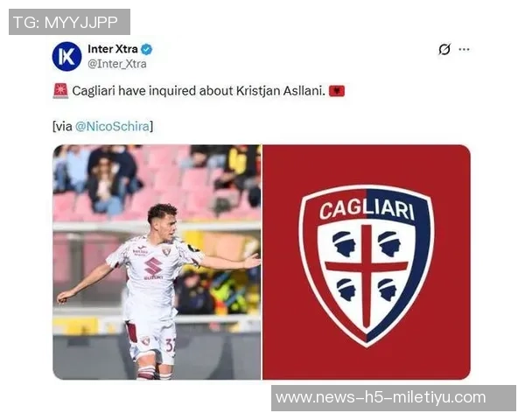The height and width of the screenshot is (420, 525).
Task: Click the player's shorts number
Action: click(x=170, y=345)
